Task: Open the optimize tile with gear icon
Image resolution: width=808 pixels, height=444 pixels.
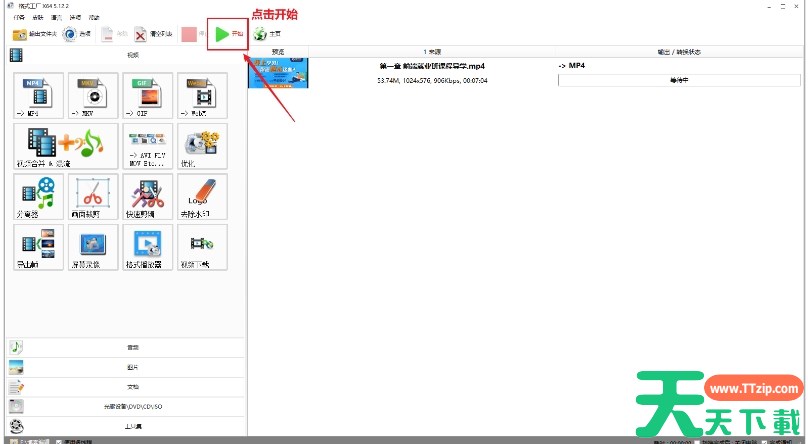Action: (x=203, y=146)
